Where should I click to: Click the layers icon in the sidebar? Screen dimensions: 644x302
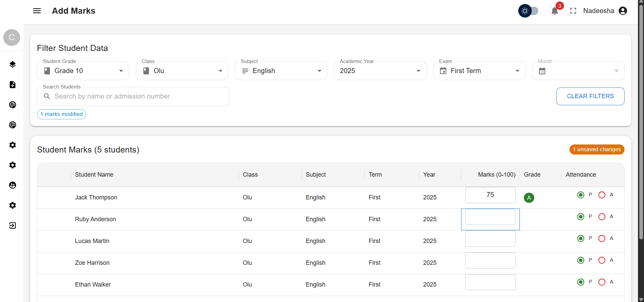(12, 64)
